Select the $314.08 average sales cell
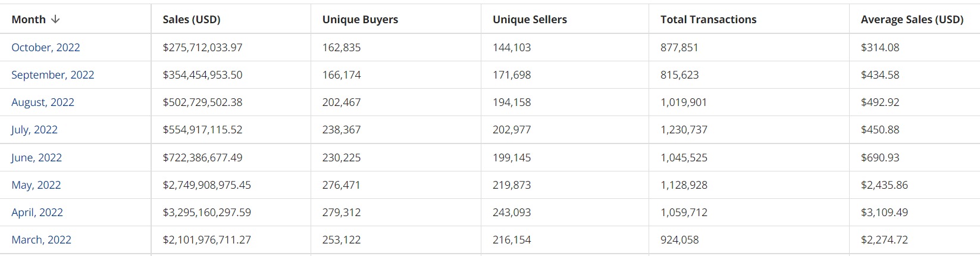This screenshot has width=980, height=256. pyautogui.click(x=915, y=48)
